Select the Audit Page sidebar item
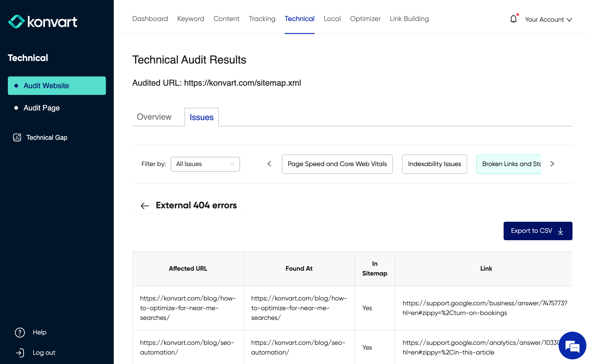 (x=41, y=108)
